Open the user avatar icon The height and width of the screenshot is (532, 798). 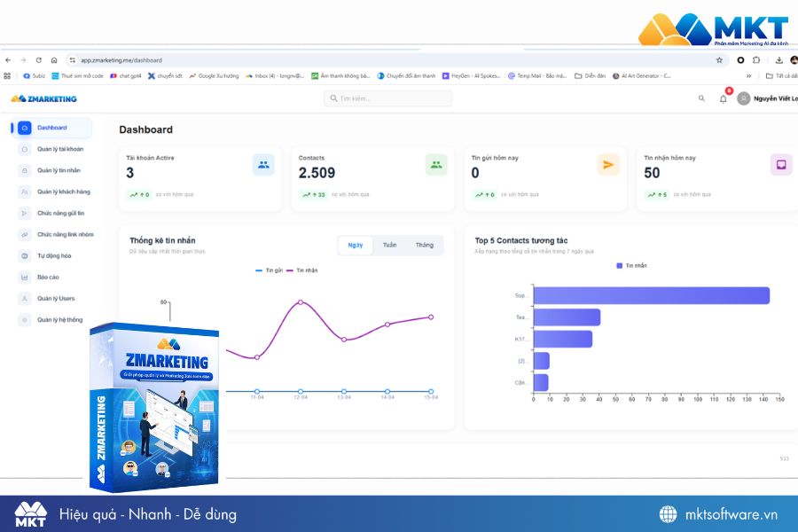click(x=744, y=98)
